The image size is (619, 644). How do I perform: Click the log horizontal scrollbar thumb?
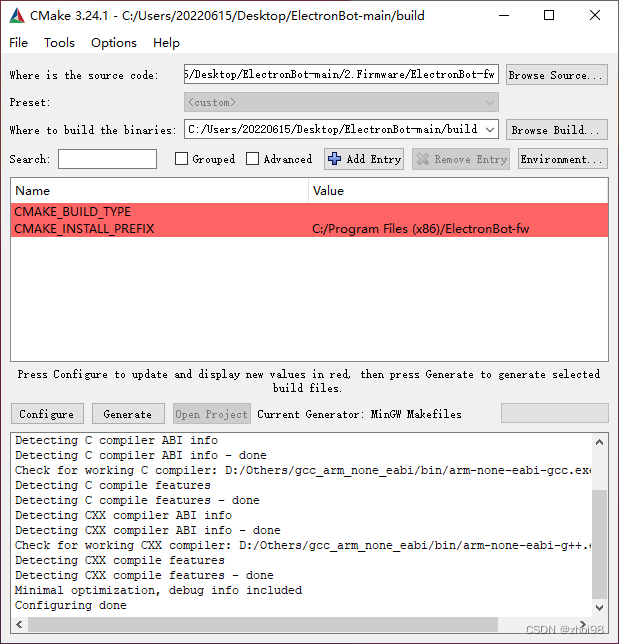point(263,624)
